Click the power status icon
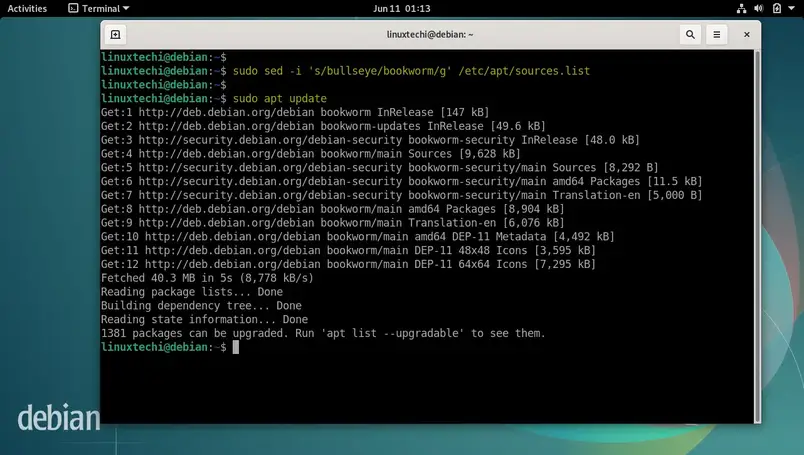This screenshot has height=455, width=804. coord(777,8)
